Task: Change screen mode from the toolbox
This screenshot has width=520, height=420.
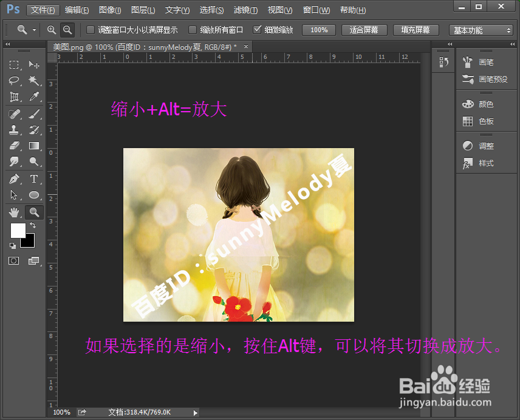Action: click(33, 260)
